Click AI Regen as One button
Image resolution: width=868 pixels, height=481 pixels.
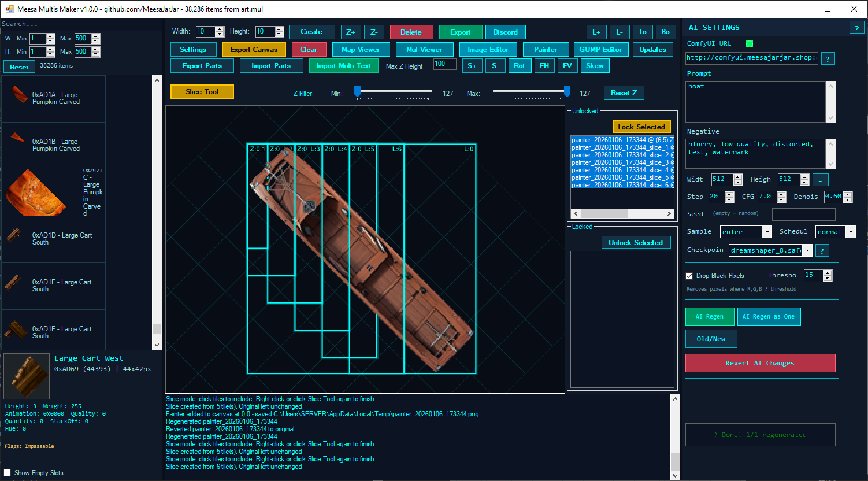768,317
